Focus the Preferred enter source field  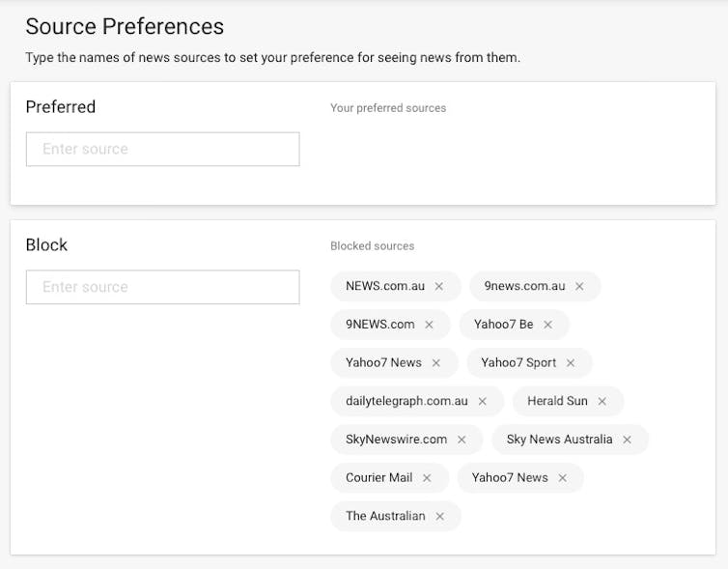(x=163, y=149)
